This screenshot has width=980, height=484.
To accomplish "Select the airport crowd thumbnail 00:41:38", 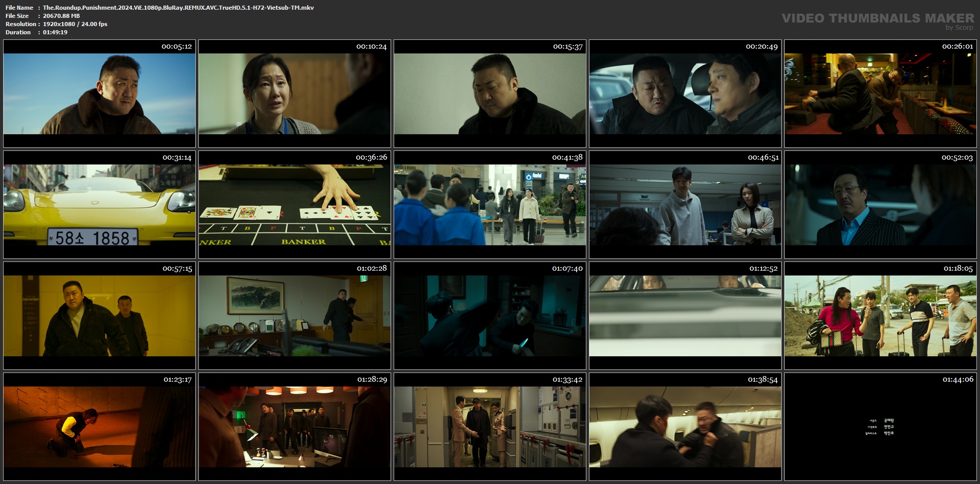I will [x=490, y=205].
